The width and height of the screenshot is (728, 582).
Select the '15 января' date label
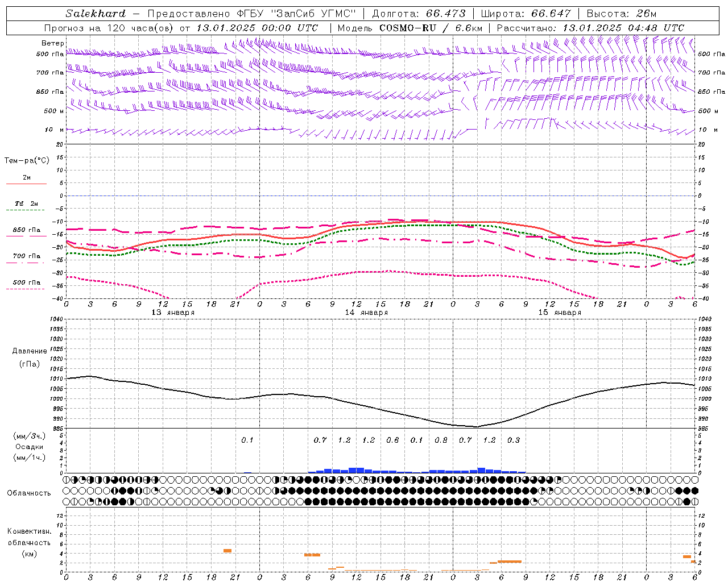click(x=560, y=313)
